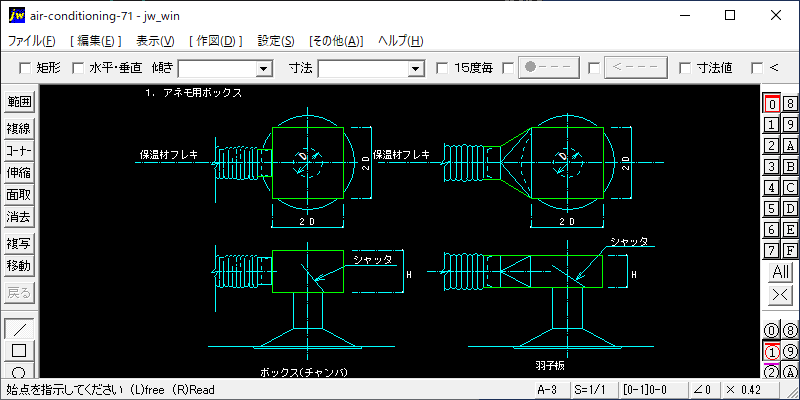Click square layer button 3
The width and height of the screenshot is (800, 400).
[772, 166]
